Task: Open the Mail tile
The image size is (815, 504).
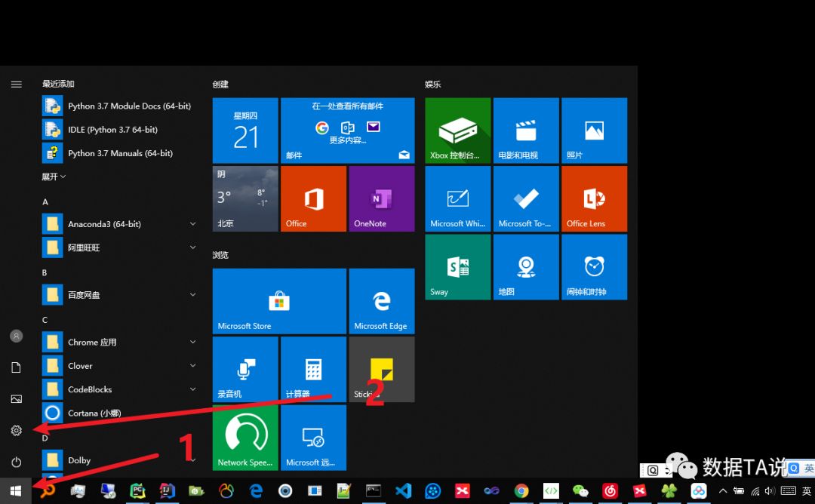Action: click(348, 131)
